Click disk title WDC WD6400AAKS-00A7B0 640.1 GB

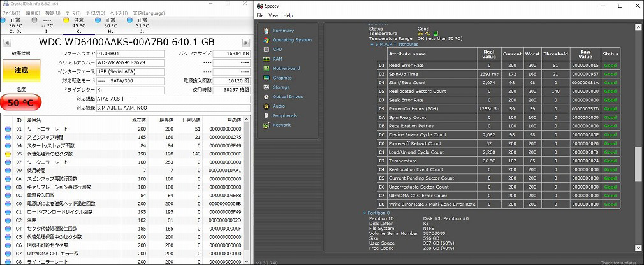click(126, 42)
